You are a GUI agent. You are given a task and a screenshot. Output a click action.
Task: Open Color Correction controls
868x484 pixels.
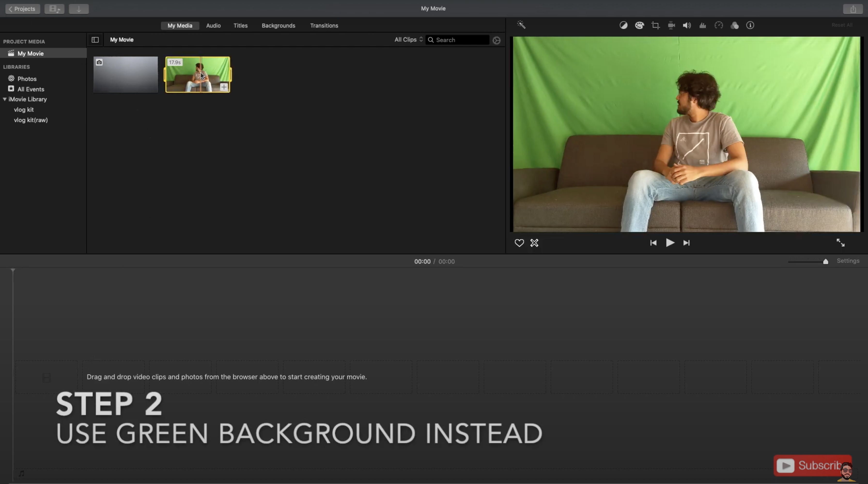pos(639,25)
